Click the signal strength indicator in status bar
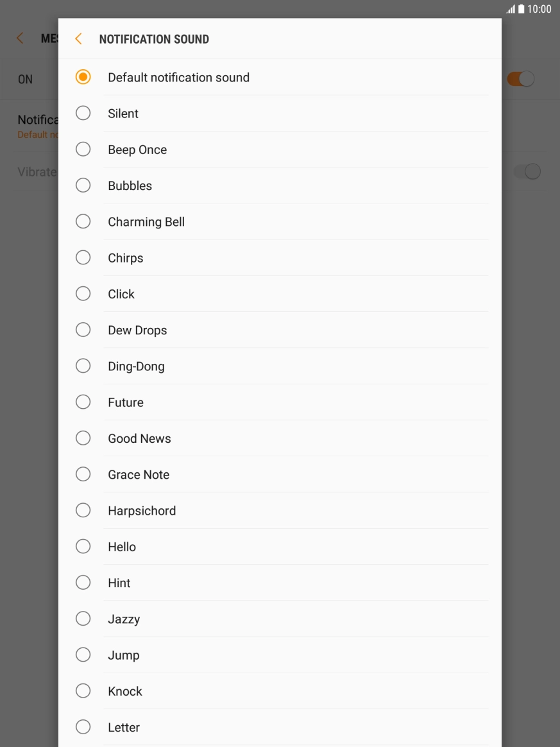This screenshot has width=560, height=747. [510, 9]
